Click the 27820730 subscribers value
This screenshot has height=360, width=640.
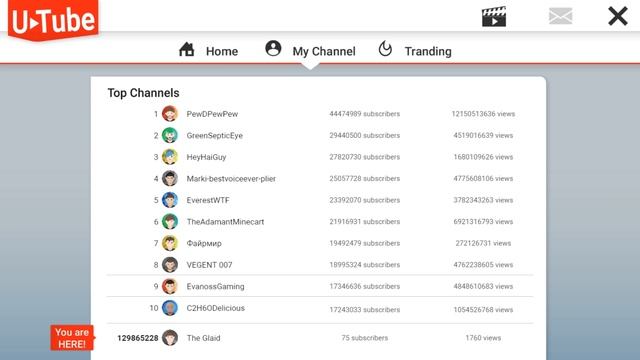tap(364, 157)
